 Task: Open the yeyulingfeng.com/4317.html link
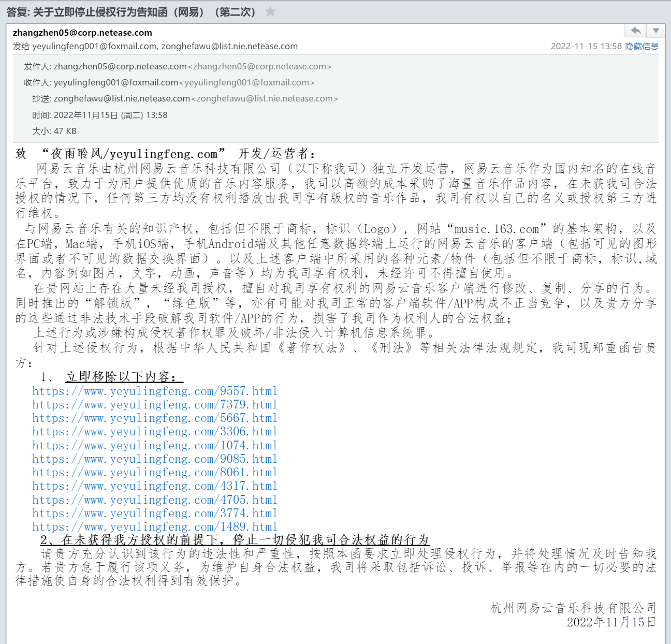(155, 486)
